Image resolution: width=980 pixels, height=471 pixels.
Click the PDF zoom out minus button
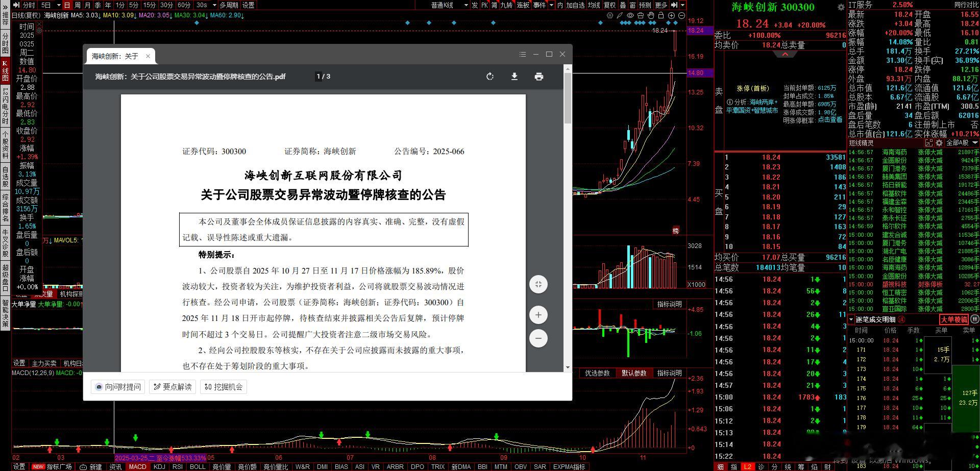coord(538,338)
